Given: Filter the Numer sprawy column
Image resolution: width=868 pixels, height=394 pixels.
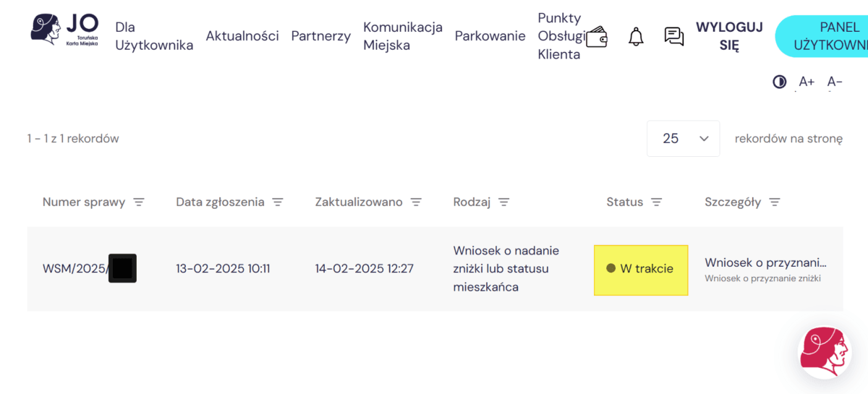Looking at the screenshot, I should pos(139,202).
